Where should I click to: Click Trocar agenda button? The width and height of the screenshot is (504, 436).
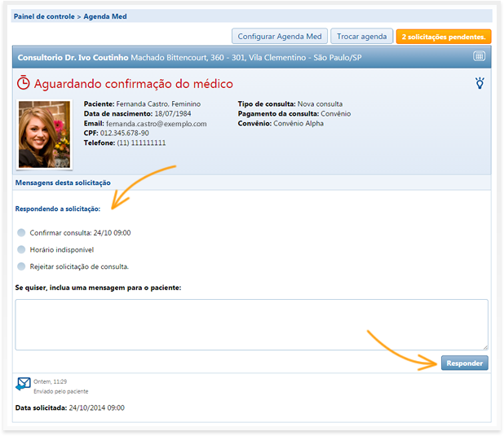coord(361,37)
